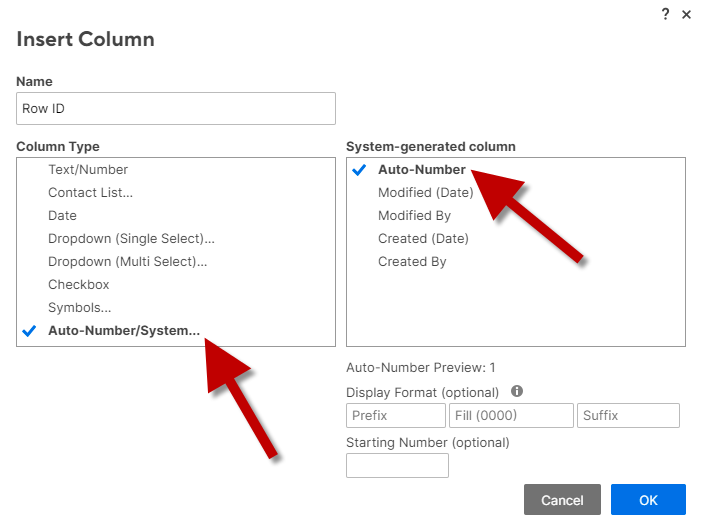Screen dimensions: 702x532
Task: Pick Dropdown (Single Select) column type
Action: click(131, 239)
